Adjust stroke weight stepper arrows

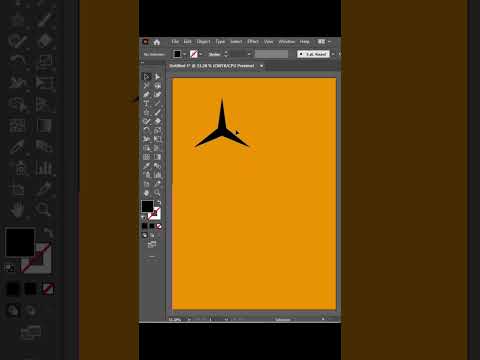point(226,54)
